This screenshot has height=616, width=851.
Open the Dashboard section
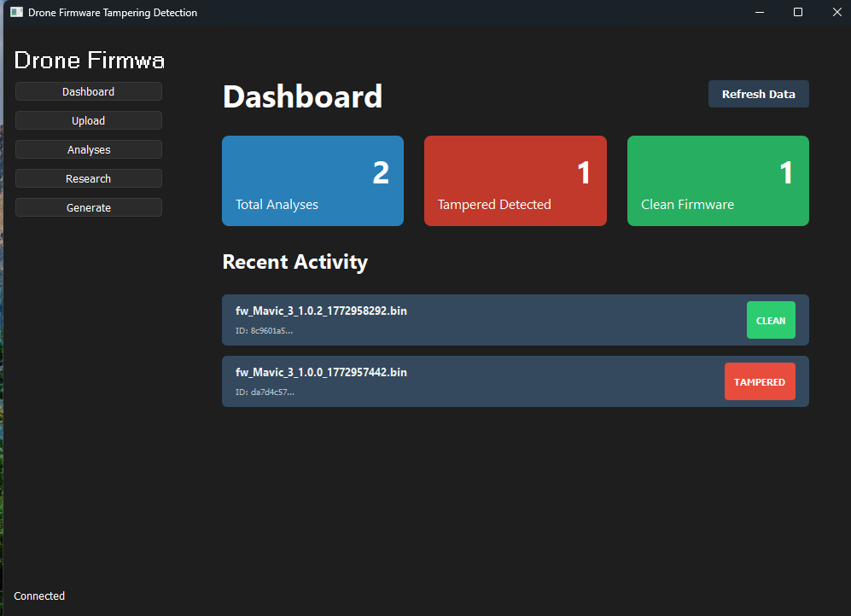point(88,91)
